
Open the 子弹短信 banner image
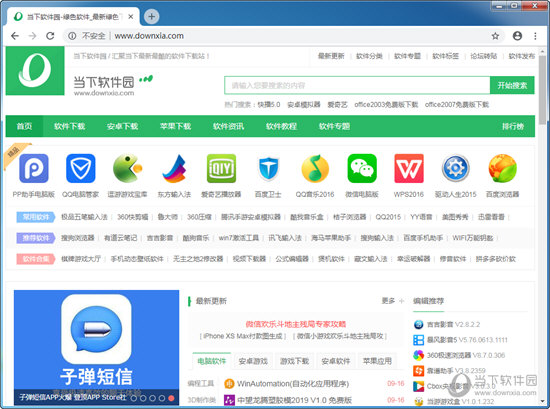click(x=96, y=348)
